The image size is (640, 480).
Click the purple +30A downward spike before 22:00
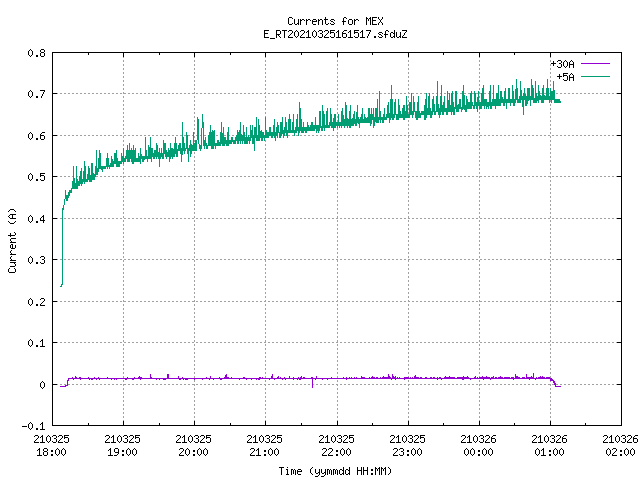pos(313,383)
